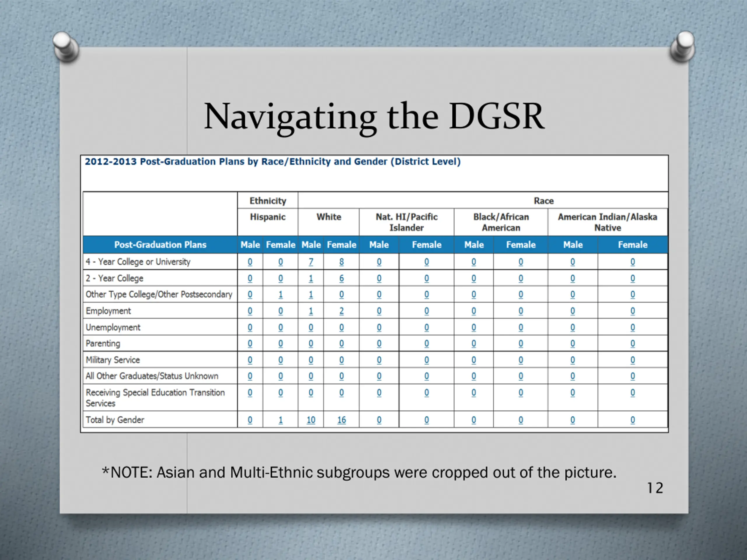The width and height of the screenshot is (747, 560).
Task: Open Nat. HI/Pacific Islander Male 2-Year College value
Action: pos(379,279)
